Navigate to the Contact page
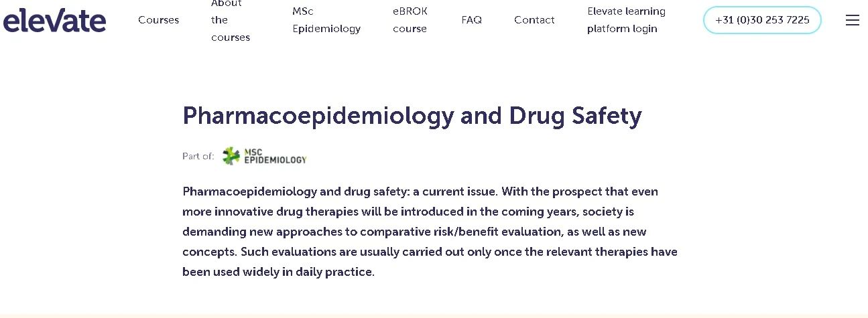Screen dimensions: 868x318 (534, 20)
